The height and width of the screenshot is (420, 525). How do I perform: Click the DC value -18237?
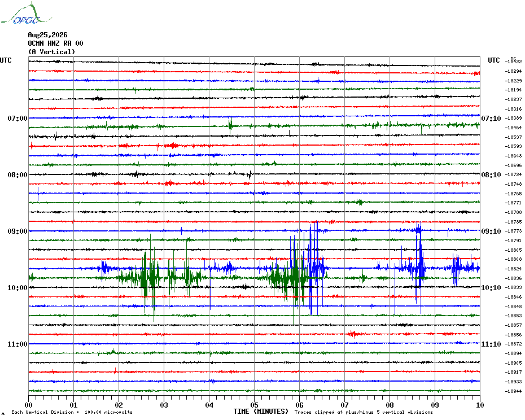(x=513, y=99)
